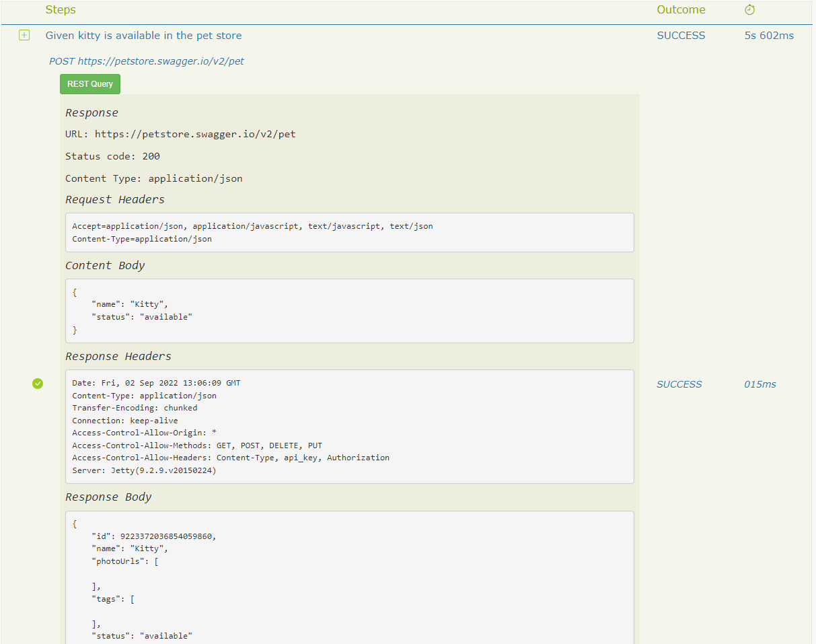Click the SUCCESS label next to 015ms
816x644 pixels.
pos(679,384)
